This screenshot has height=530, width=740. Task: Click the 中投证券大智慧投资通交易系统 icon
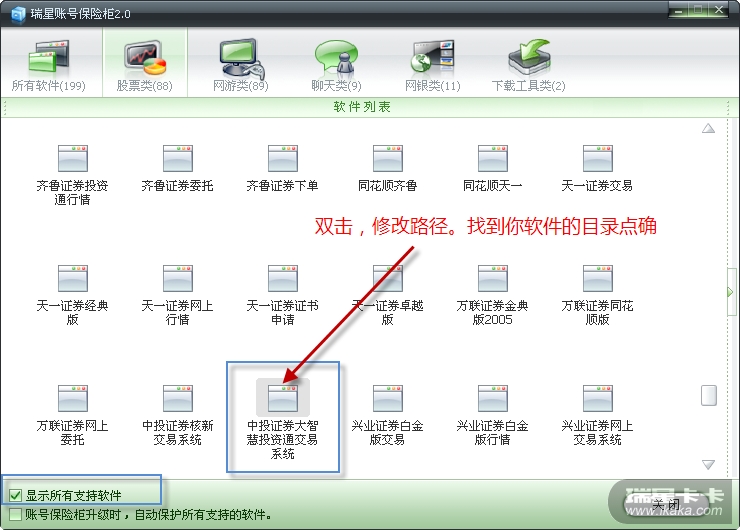283,398
